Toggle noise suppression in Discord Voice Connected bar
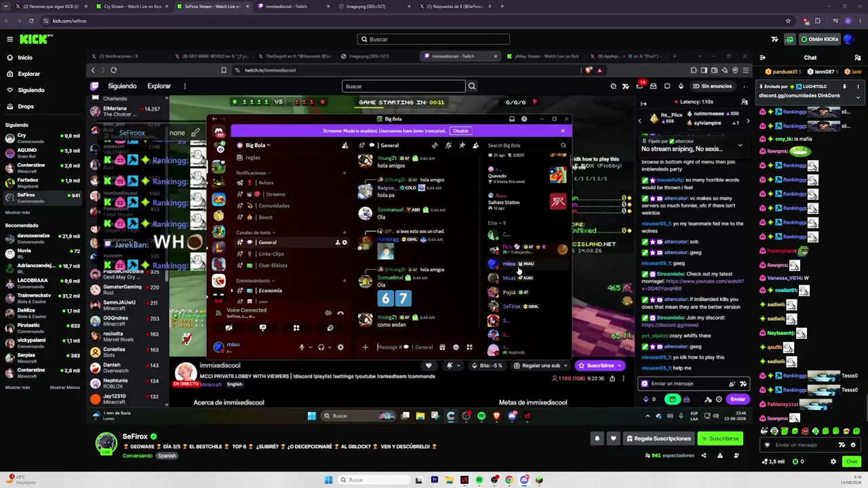This screenshot has height=488, width=868. [x=328, y=313]
